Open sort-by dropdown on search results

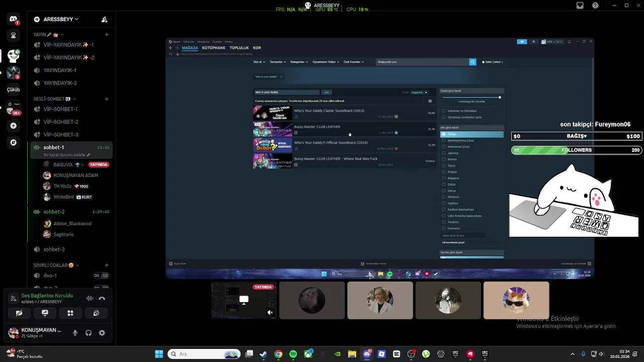pyautogui.click(x=419, y=93)
